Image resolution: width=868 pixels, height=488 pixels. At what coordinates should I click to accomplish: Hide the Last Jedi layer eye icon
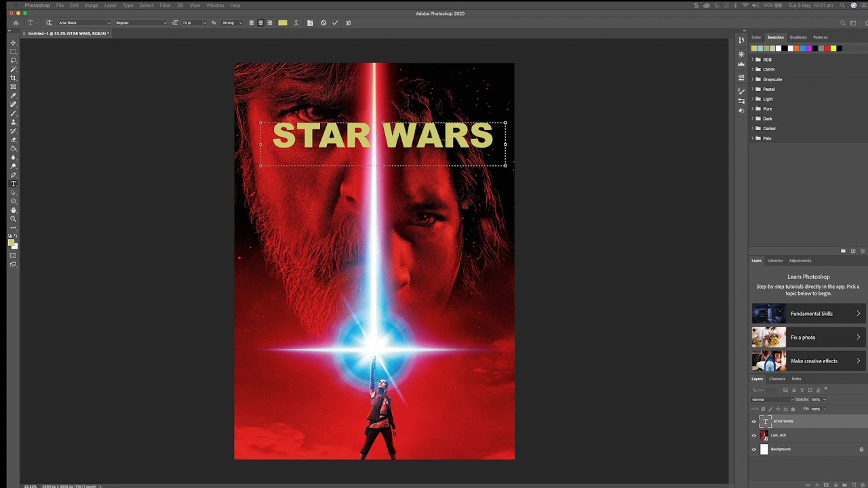753,435
